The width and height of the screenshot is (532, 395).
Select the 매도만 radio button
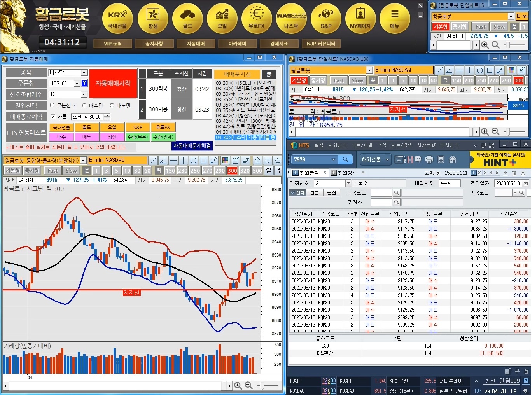[112, 105]
